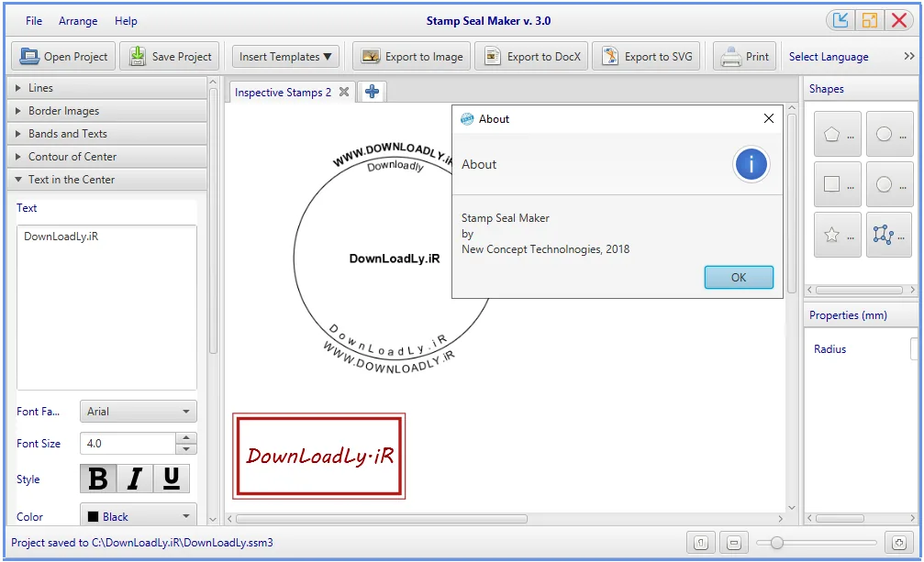Open the Help menu
Screen dimensions: 924x562
point(126,21)
